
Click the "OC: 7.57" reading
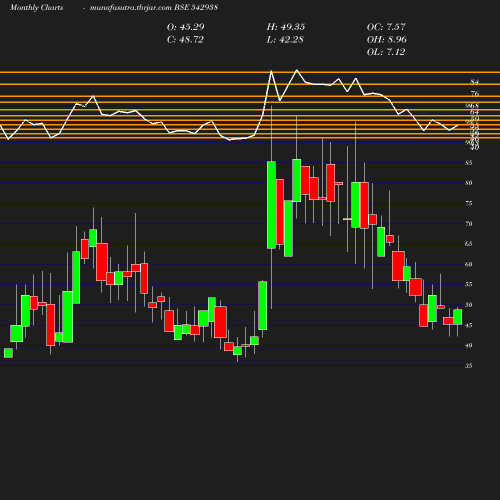click(x=386, y=27)
